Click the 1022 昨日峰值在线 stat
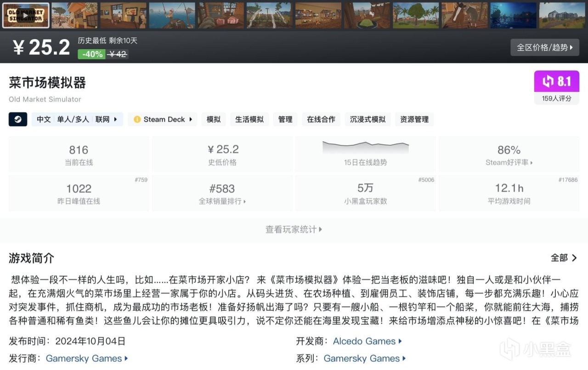Screen dimensions: 588x370 tap(79, 193)
